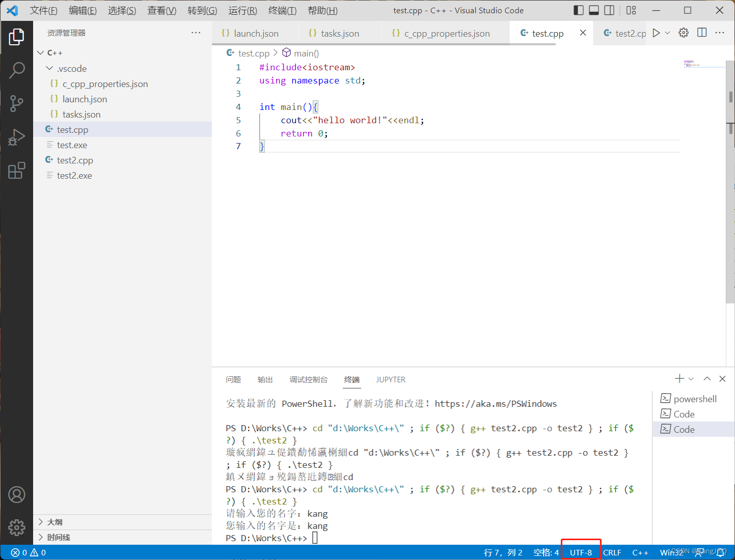This screenshot has width=735, height=560.
Task: Click UTF-8 encoding in status bar
Action: coord(581,552)
